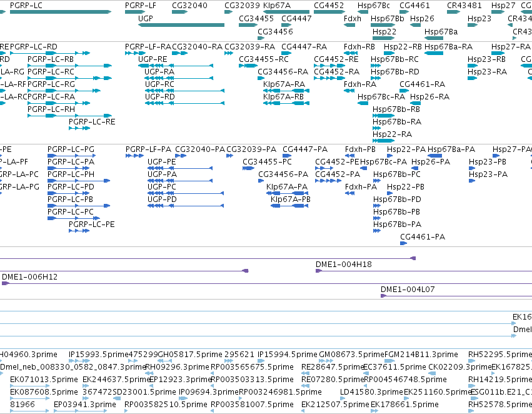Open protein Fdxh-PA
Image resolution: width=532 pixels, height=414 pixels.
pyautogui.click(x=361, y=187)
